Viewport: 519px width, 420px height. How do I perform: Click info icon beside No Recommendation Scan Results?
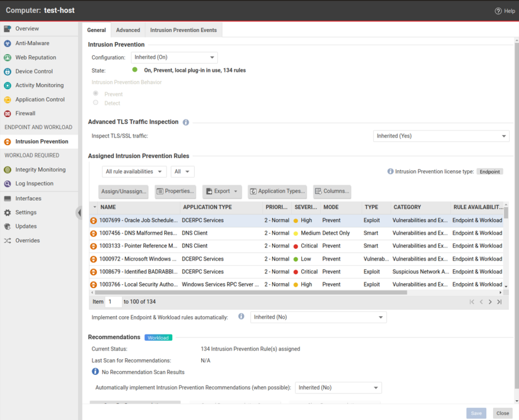pyautogui.click(x=95, y=371)
